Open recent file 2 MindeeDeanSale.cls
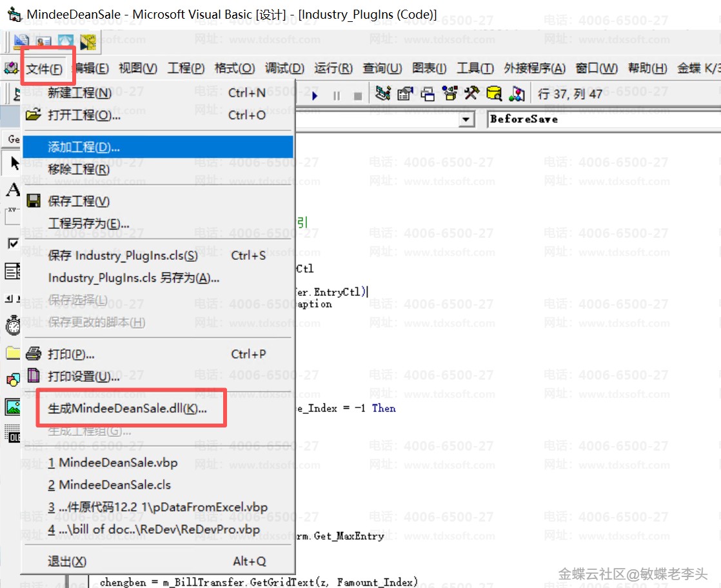This screenshot has height=588, width=721. coord(158,485)
